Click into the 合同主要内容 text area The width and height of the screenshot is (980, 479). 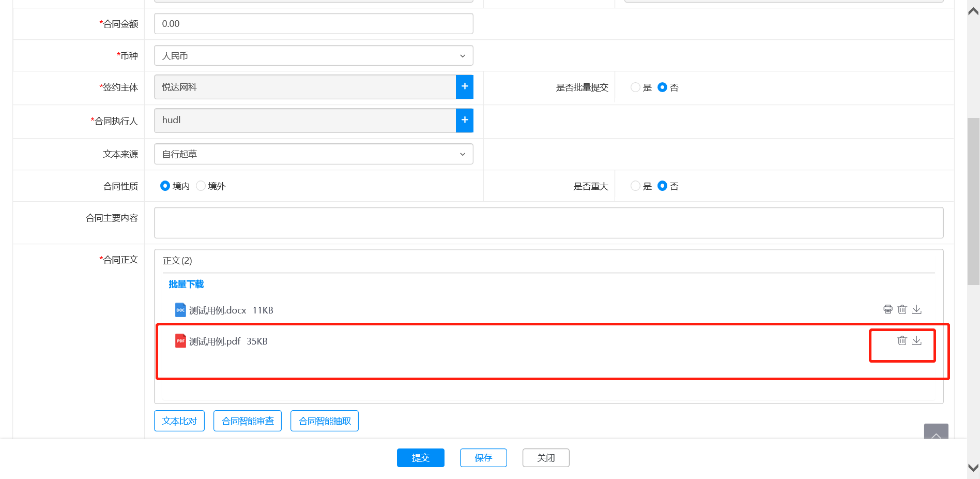click(x=548, y=223)
